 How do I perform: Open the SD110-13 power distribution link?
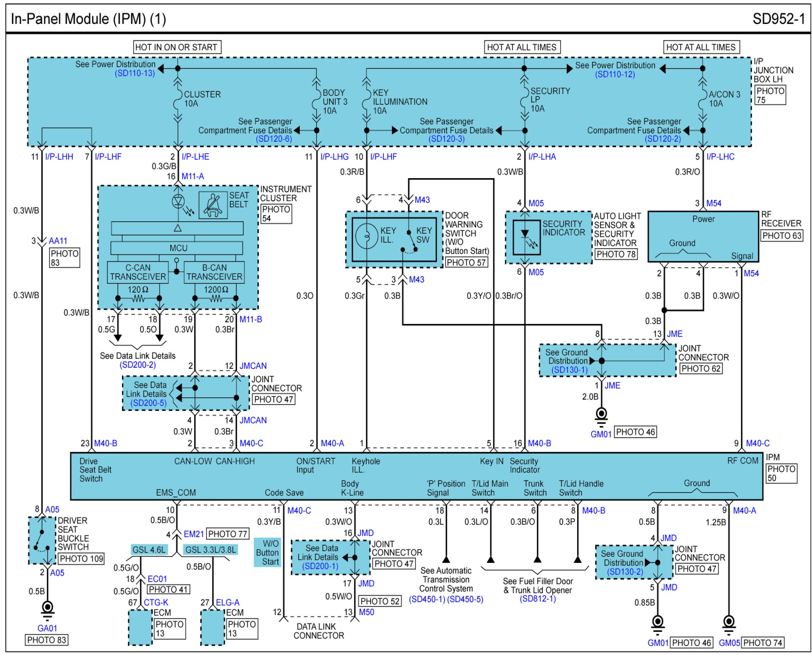pyautogui.click(x=135, y=74)
